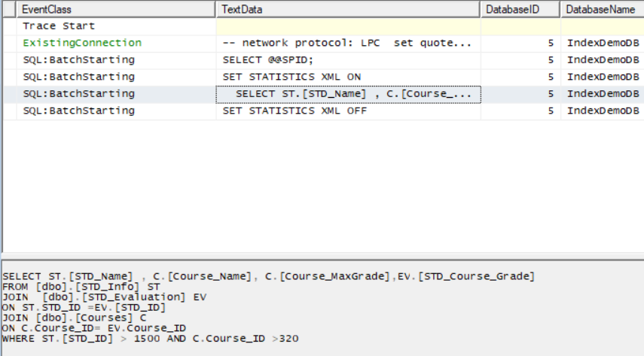Click the splitter bar above the SQL text pane
The width and height of the screenshot is (644, 356).
tap(322, 256)
